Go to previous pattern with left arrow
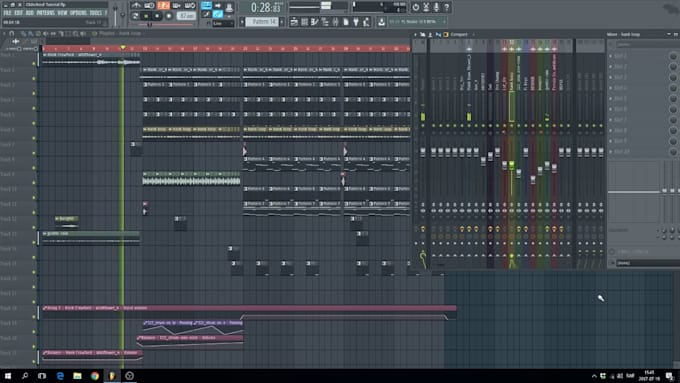This screenshot has height=383, width=680. click(242, 22)
